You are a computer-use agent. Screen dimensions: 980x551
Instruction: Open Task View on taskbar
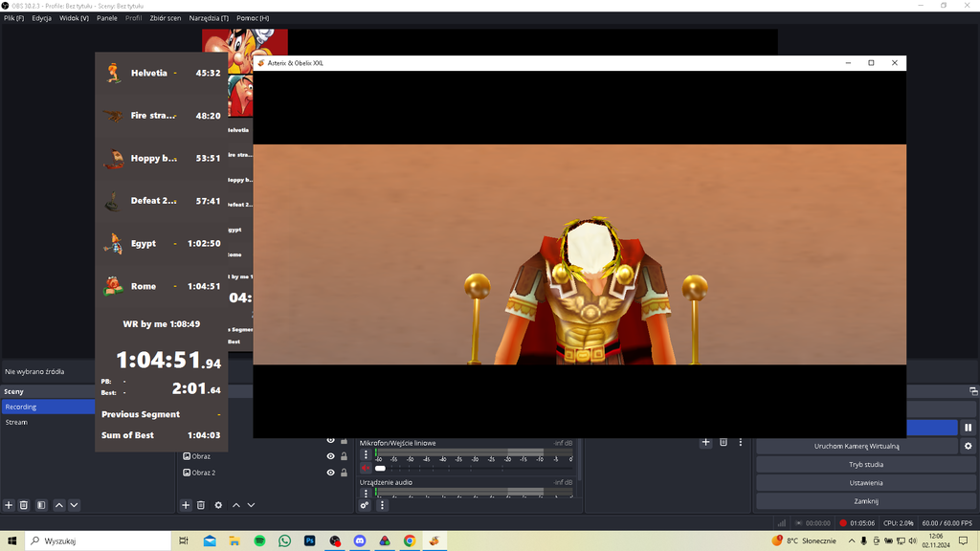click(x=183, y=541)
